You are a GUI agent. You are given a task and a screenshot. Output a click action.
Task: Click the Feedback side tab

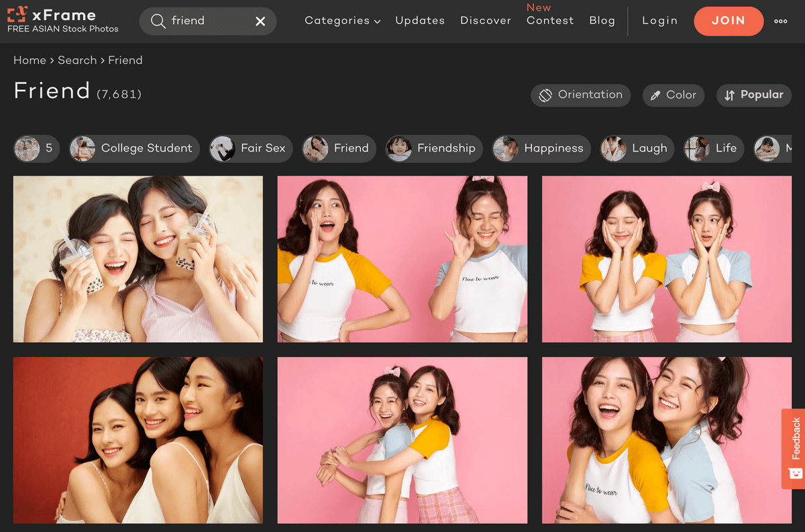(794, 448)
